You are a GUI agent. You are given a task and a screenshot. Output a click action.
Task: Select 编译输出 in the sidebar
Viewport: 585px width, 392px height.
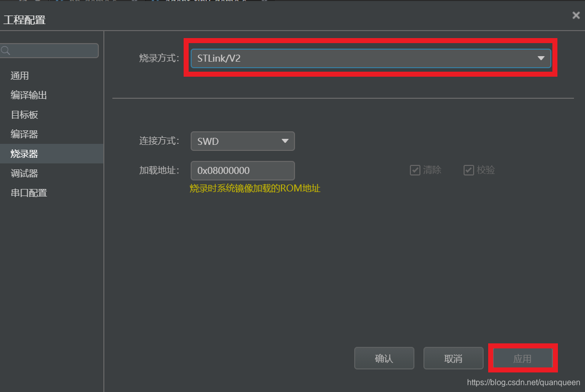[x=52, y=95]
